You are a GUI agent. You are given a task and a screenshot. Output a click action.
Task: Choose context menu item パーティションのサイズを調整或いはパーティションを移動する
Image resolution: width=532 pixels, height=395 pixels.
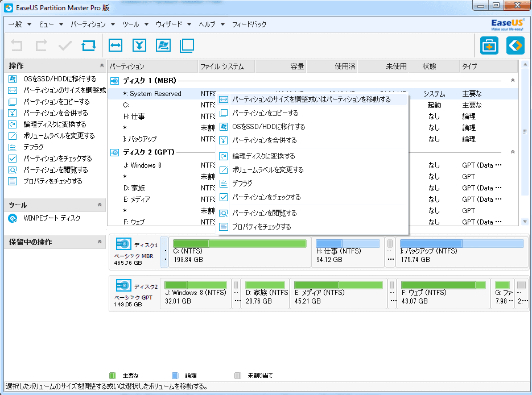coord(312,99)
